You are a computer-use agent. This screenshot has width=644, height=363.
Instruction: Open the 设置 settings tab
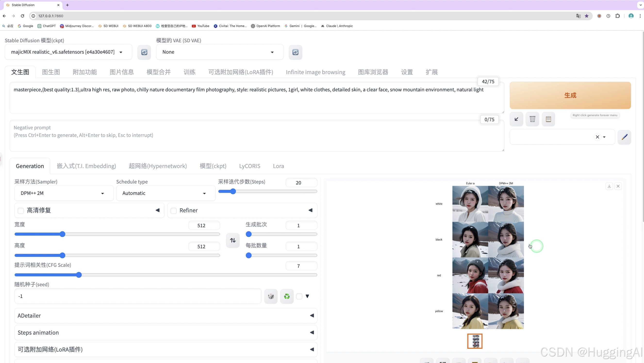[x=407, y=72]
